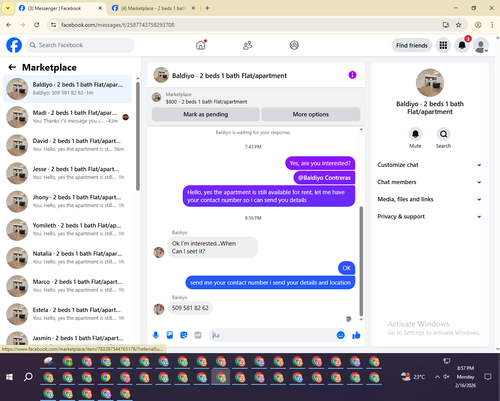This screenshot has width=500, height=401.
Task: Click Find friends button
Action: [x=412, y=45]
